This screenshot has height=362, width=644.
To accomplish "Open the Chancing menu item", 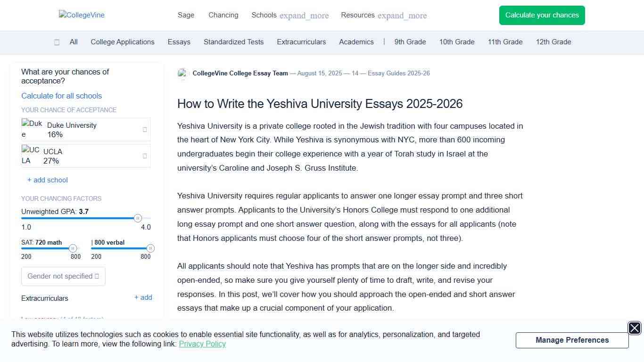I will pyautogui.click(x=223, y=15).
